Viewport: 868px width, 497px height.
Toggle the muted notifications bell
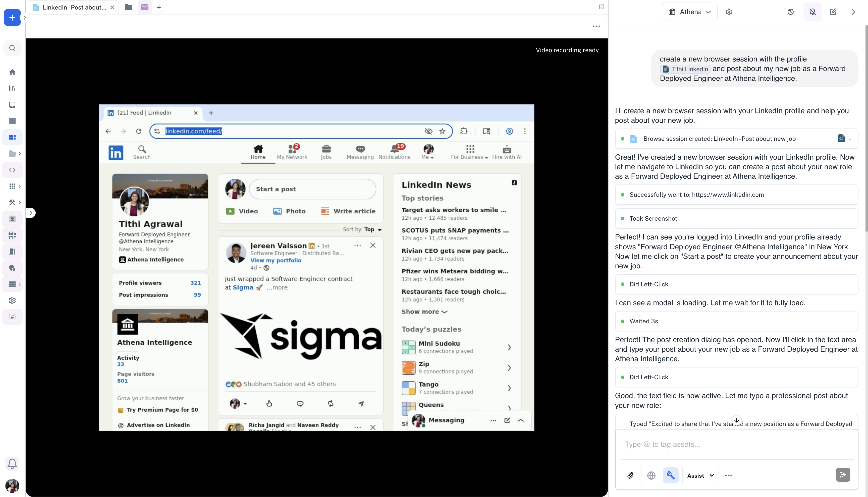pyautogui.click(x=812, y=12)
